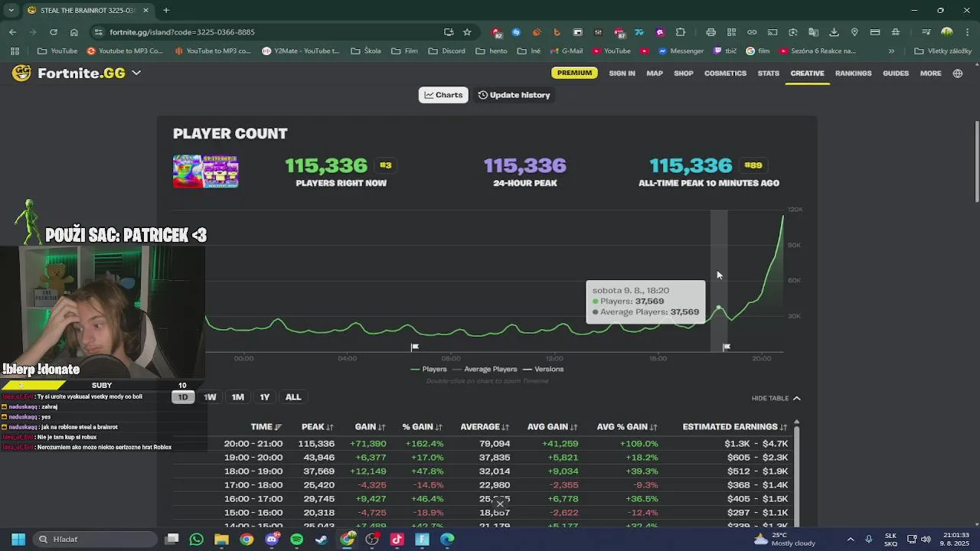Viewport: 980px width, 551px height.
Task: Open Discord from the taskbar
Action: (272, 539)
